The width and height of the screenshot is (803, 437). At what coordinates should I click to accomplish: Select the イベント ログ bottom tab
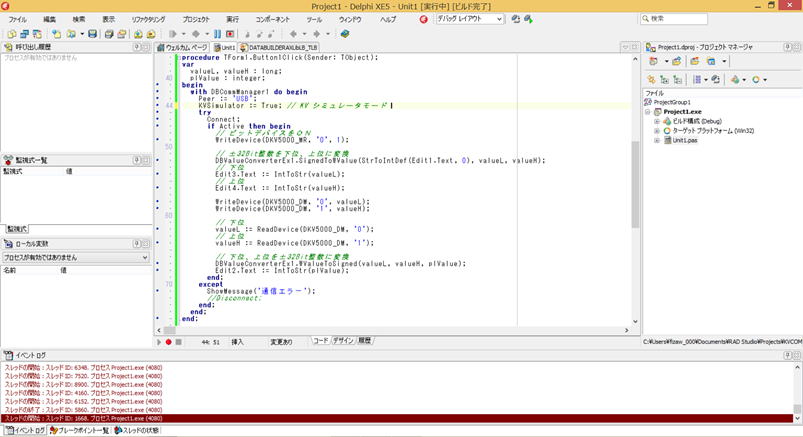coord(25,430)
